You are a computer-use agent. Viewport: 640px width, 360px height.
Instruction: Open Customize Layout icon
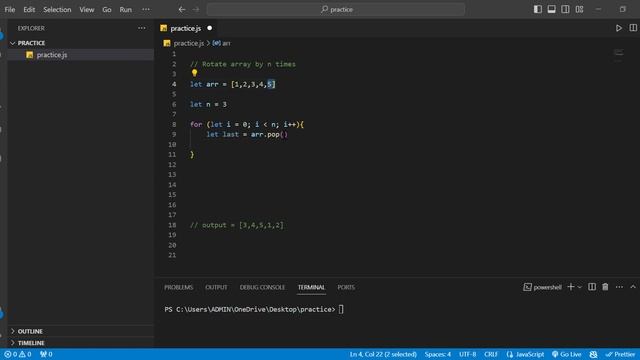tap(580, 9)
